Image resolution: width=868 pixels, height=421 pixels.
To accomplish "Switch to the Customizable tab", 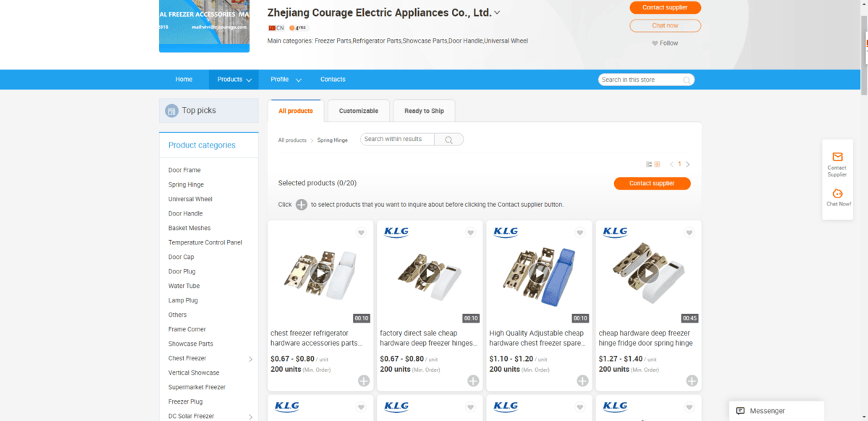I will (359, 111).
